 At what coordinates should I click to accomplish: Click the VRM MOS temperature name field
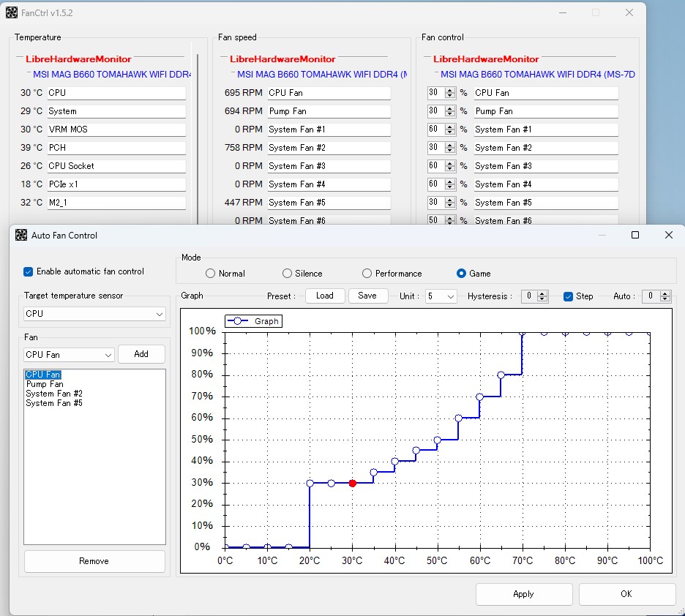116,129
